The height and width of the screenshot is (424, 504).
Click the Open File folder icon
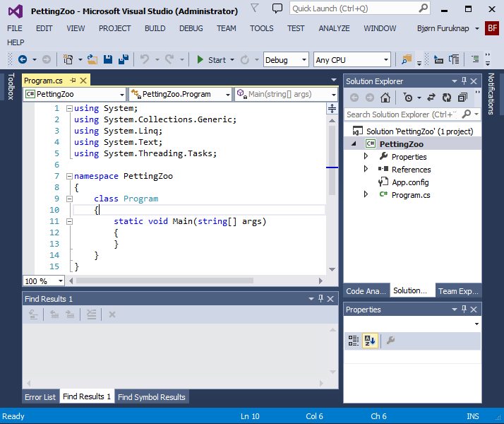point(92,59)
